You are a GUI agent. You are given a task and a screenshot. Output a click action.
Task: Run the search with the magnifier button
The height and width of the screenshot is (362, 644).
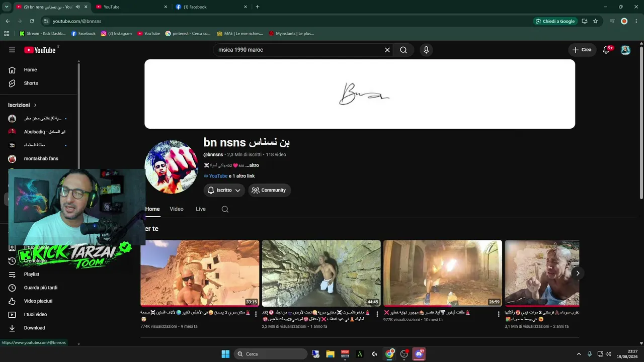404,50
